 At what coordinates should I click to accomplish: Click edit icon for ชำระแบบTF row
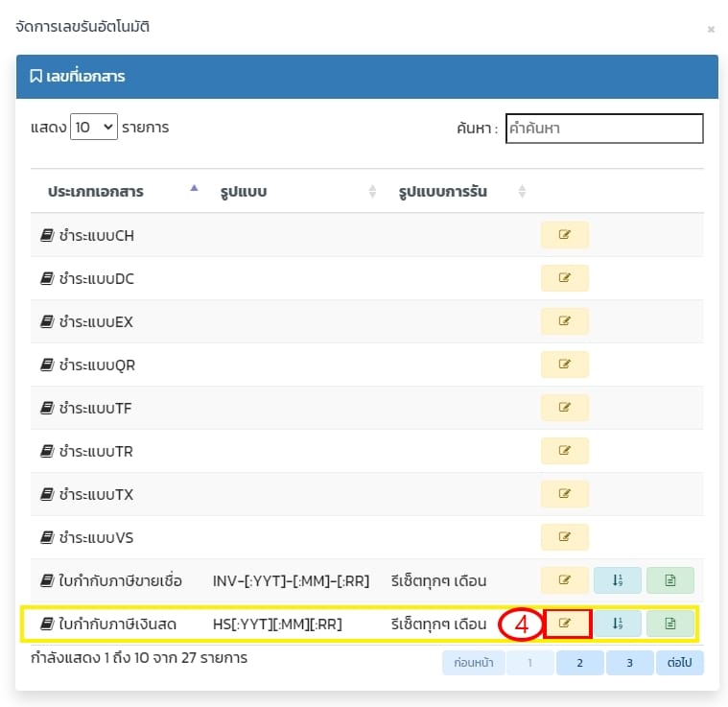click(564, 408)
